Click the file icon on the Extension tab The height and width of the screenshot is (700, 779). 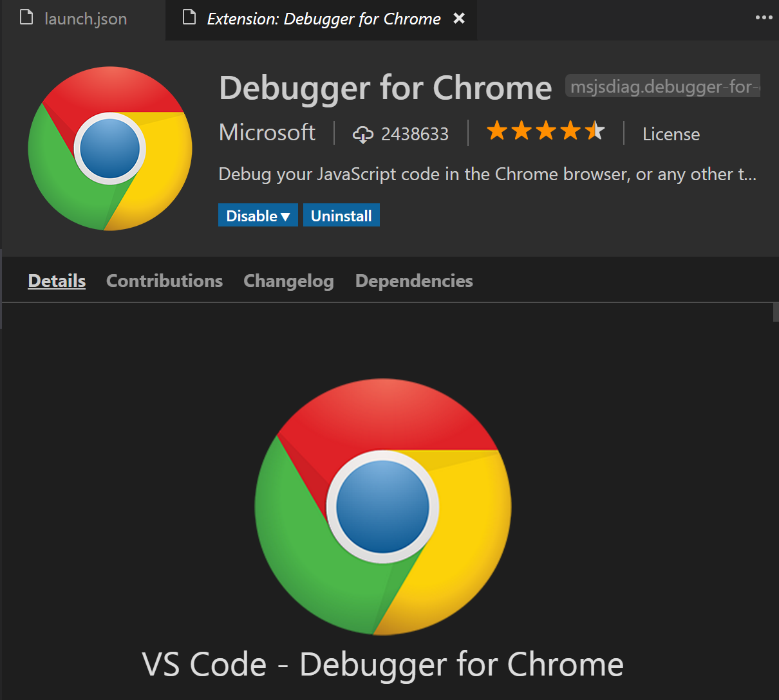189,17
